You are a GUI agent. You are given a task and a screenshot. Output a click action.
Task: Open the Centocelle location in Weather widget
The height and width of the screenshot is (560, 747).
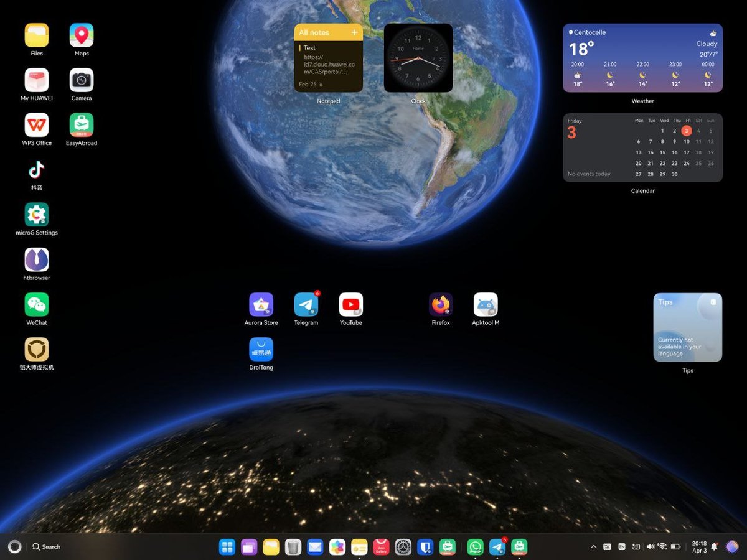(x=587, y=32)
